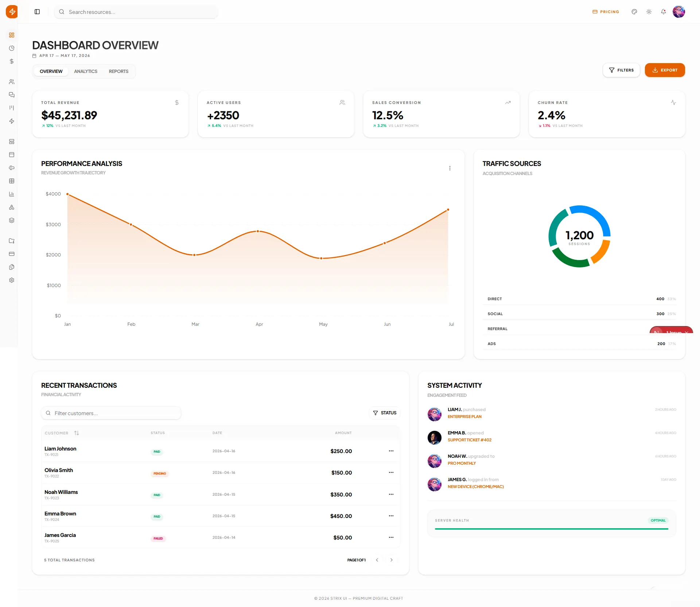Open the users sidebar icon
The image size is (700, 607).
[x=12, y=82]
